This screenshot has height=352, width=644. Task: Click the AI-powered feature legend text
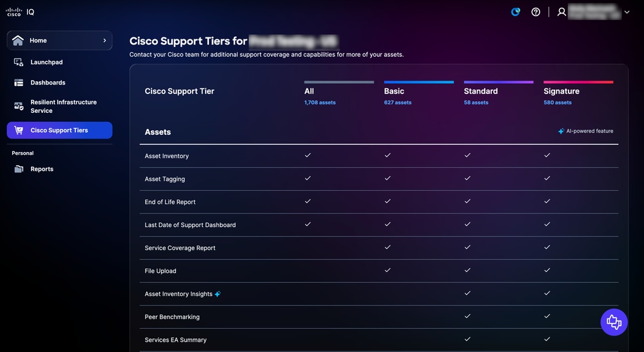[x=590, y=131]
